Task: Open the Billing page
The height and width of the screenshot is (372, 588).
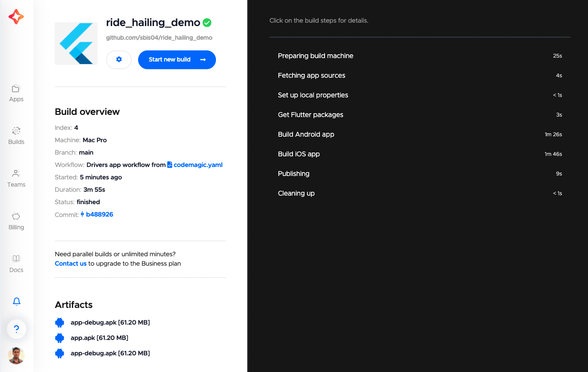Action: pos(16,222)
